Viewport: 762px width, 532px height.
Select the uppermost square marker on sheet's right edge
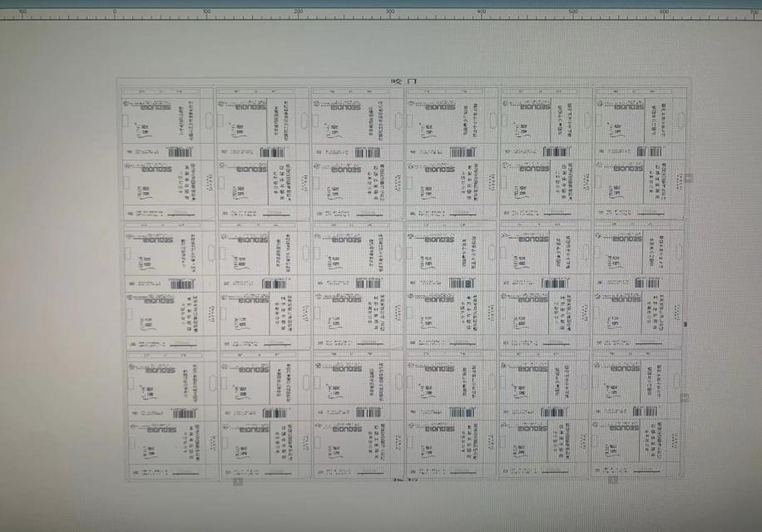coord(687,177)
